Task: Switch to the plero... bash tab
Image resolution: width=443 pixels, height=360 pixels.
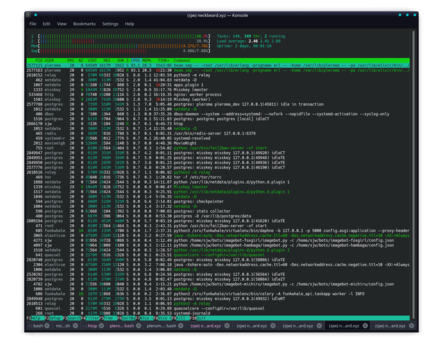Action: point(124,326)
